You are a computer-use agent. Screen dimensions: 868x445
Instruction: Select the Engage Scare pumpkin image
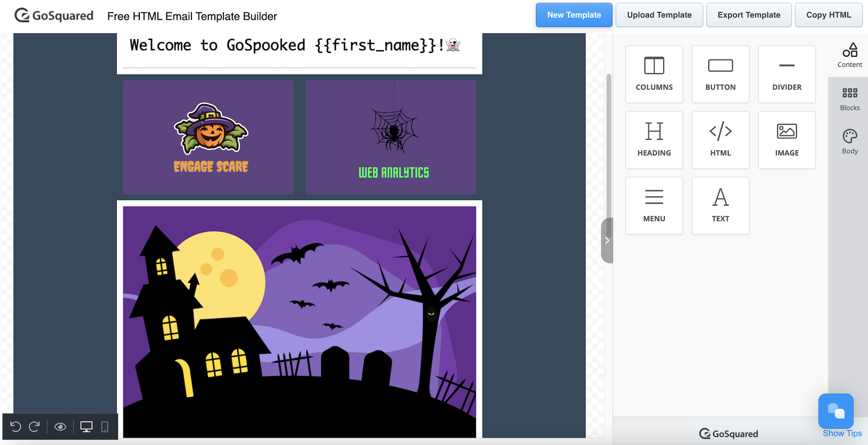[208, 137]
